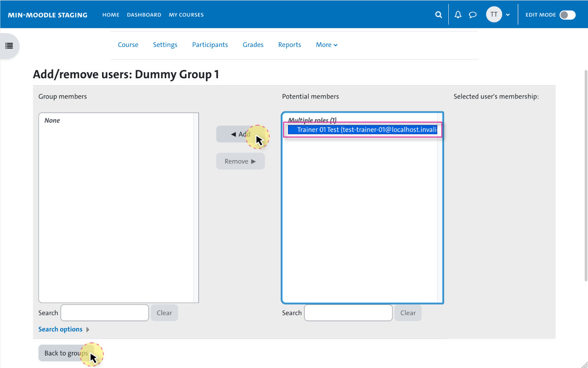Go to Home in top navigation
This screenshot has height=368, width=588.
click(x=111, y=15)
